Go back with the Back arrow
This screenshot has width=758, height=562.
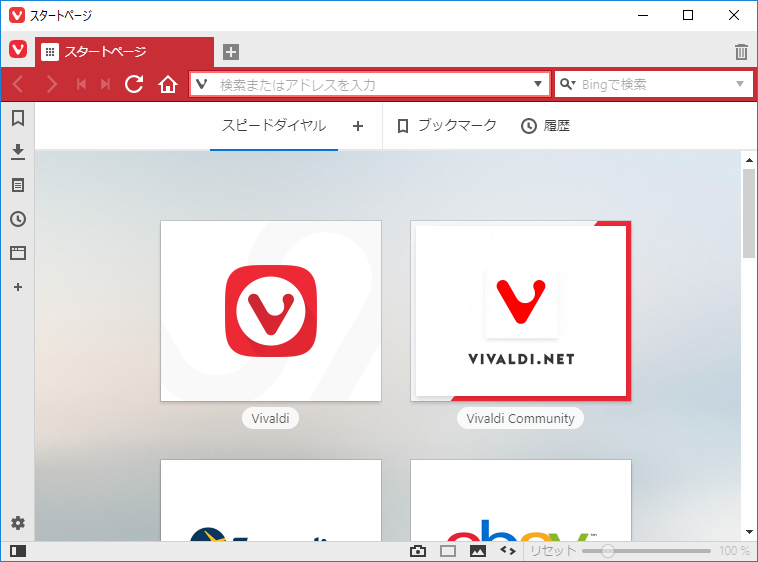point(17,84)
